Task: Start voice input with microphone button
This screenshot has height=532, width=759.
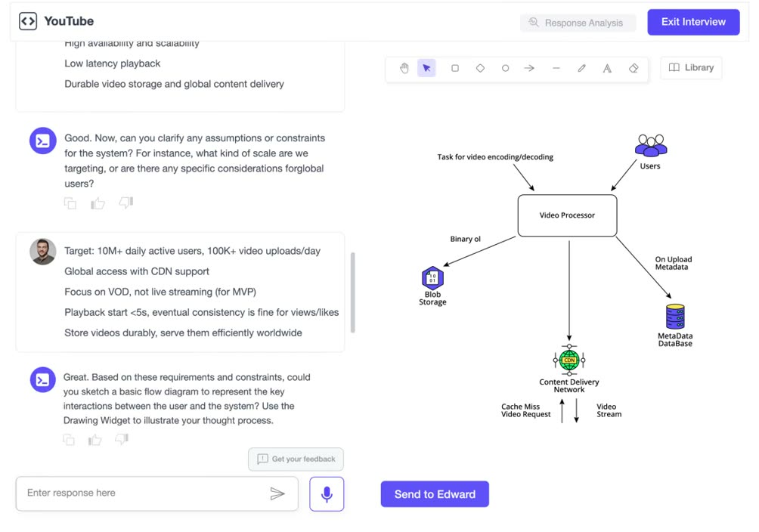Action: pyautogui.click(x=327, y=493)
